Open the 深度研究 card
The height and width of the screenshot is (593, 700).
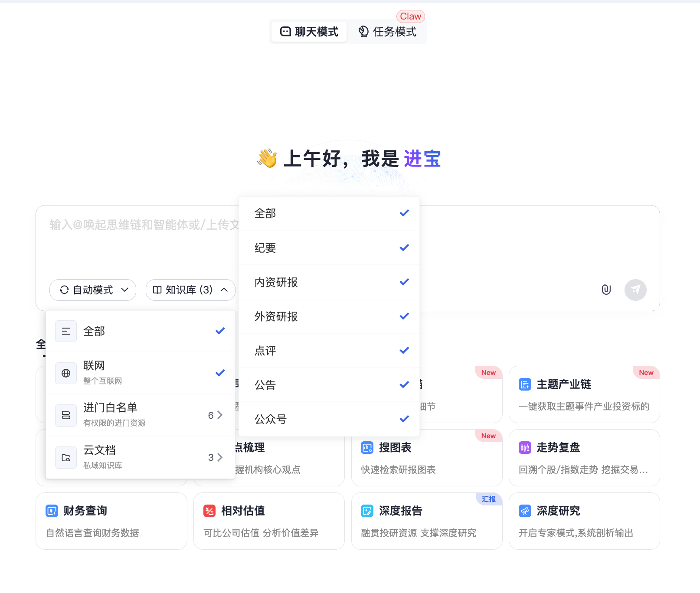(584, 521)
